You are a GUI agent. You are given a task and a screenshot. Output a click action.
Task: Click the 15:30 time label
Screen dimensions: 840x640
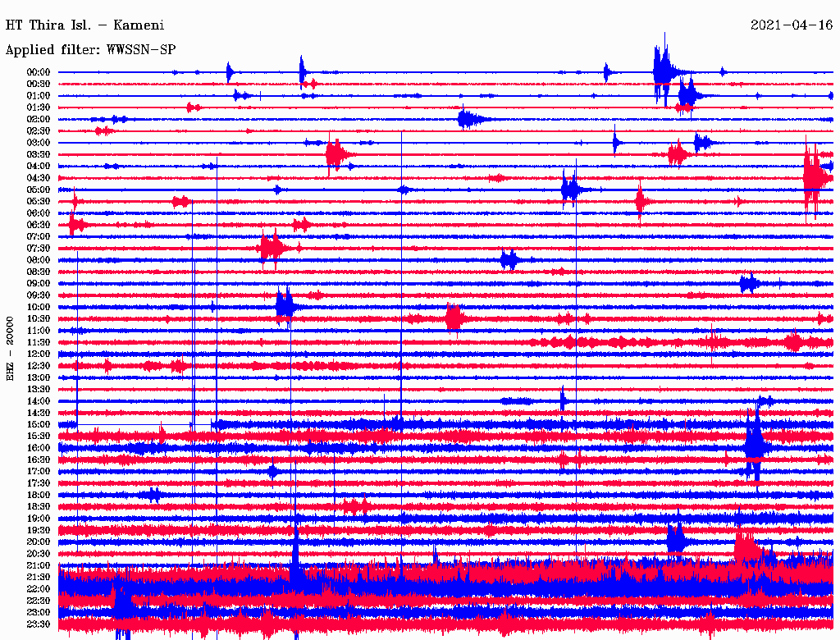click(39, 437)
